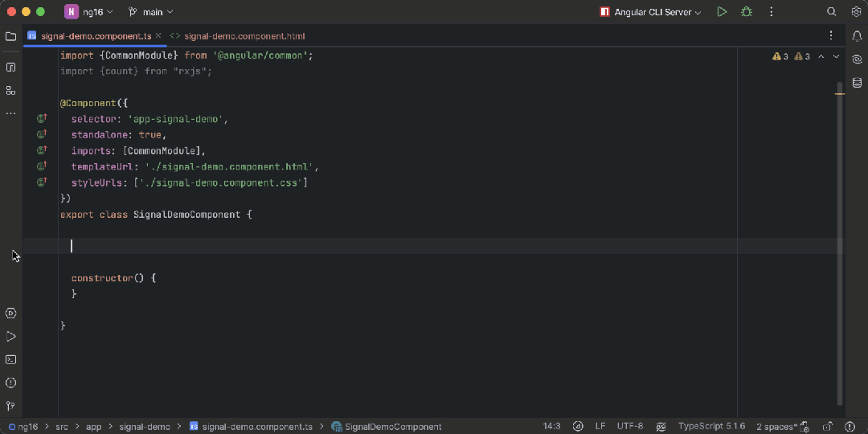Click the TypeScript 5.1.6 status widget
868x434 pixels.
(711, 427)
